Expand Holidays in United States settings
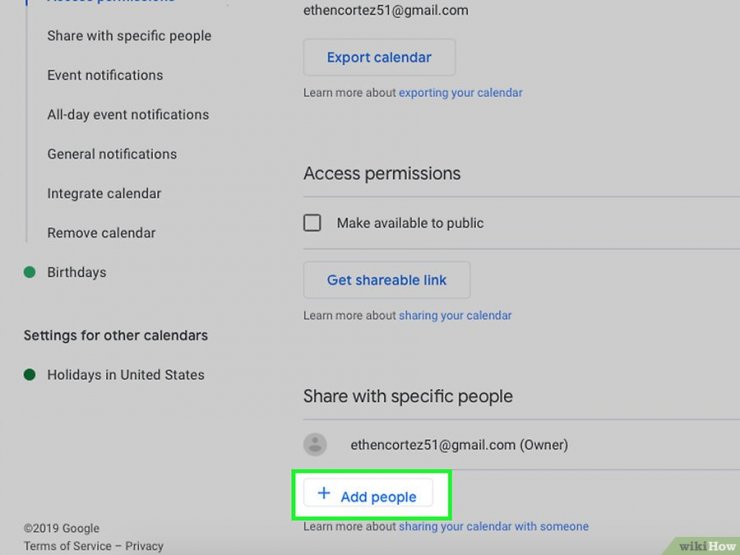Image resolution: width=740 pixels, height=555 pixels. pyautogui.click(x=126, y=375)
